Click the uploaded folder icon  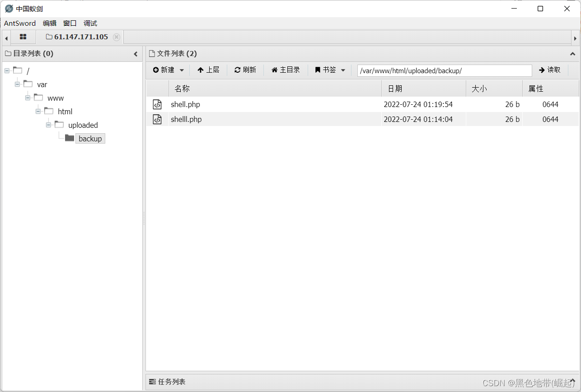tap(59, 124)
